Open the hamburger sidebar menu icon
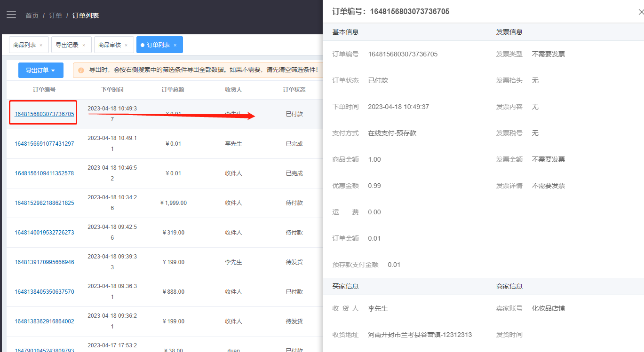Image resolution: width=644 pixels, height=352 pixels. click(11, 15)
